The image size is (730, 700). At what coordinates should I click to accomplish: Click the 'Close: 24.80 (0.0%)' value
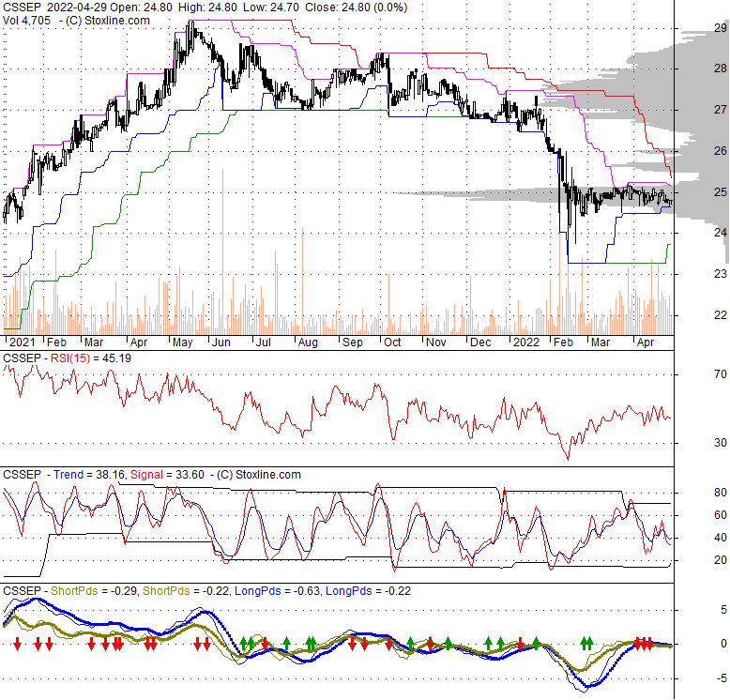(x=357, y=8)
